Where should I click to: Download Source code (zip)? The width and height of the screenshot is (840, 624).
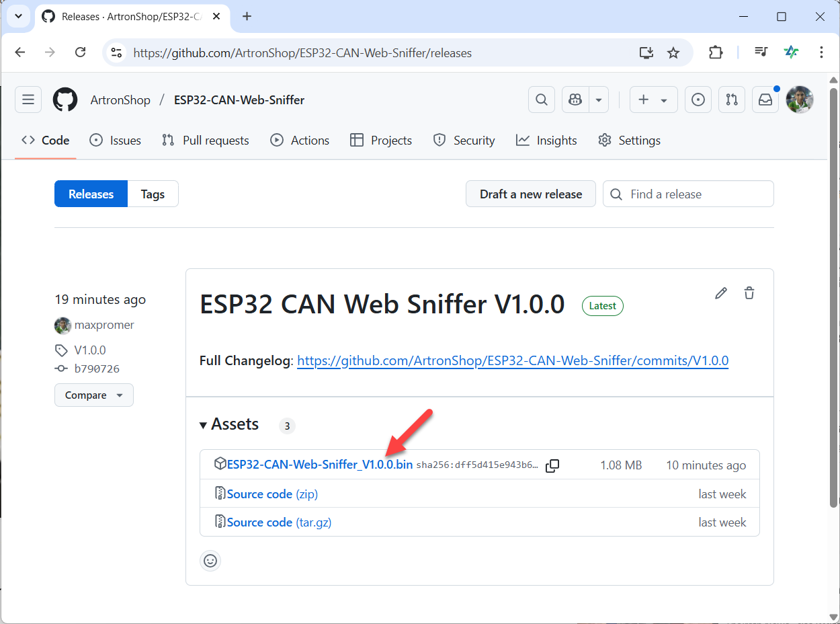272,494
